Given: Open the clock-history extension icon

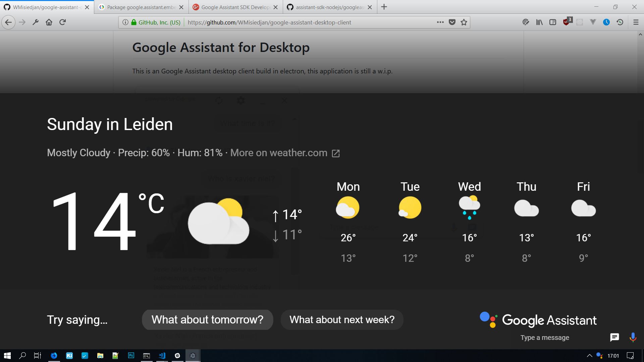Looking at the screenshot, I should pyautogui.click(x=620, y=22).
